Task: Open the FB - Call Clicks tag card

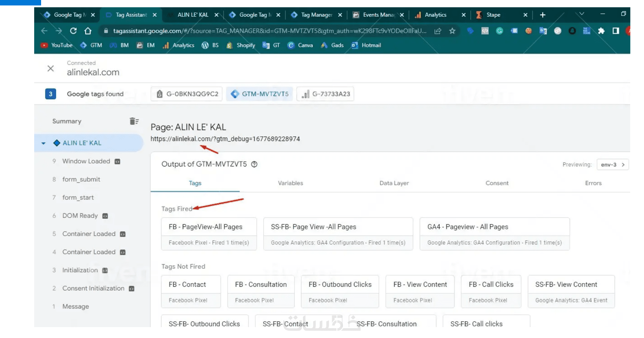Action: coord(491,292)
